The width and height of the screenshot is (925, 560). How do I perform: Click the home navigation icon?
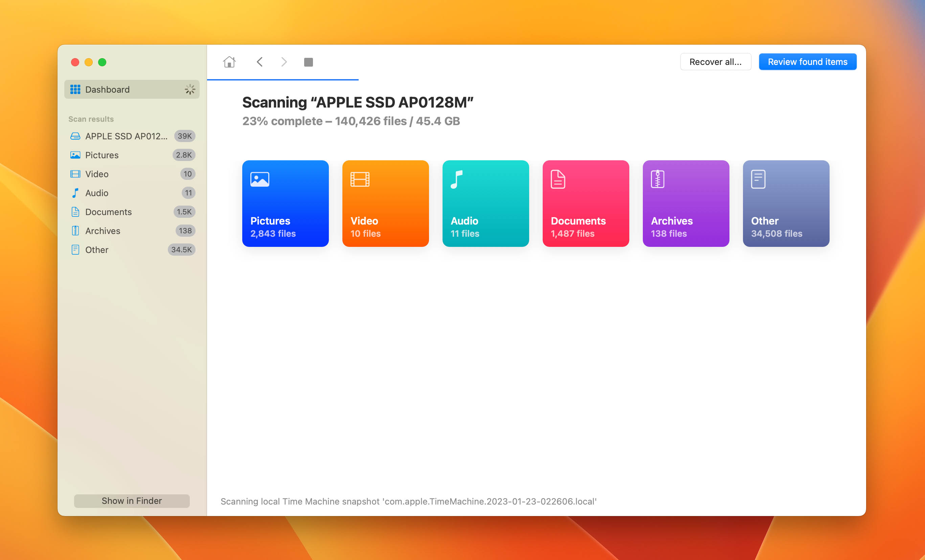tap(229, 62)
